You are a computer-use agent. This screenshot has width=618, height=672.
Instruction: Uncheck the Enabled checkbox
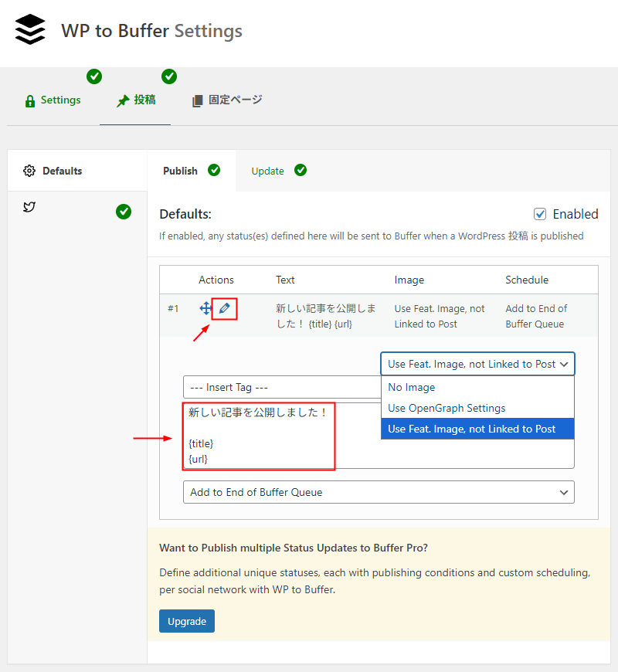pyautogui.click(x=540, y=214)
